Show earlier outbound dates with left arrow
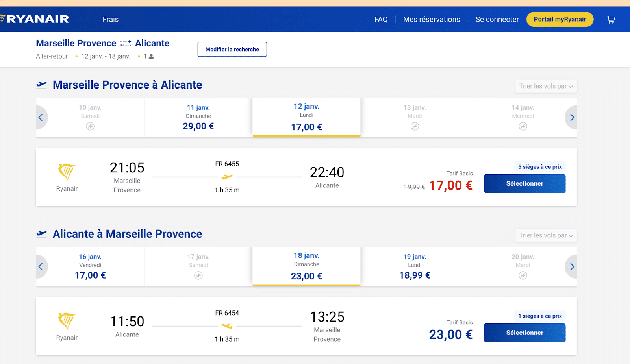 click(x=41, y=117)
